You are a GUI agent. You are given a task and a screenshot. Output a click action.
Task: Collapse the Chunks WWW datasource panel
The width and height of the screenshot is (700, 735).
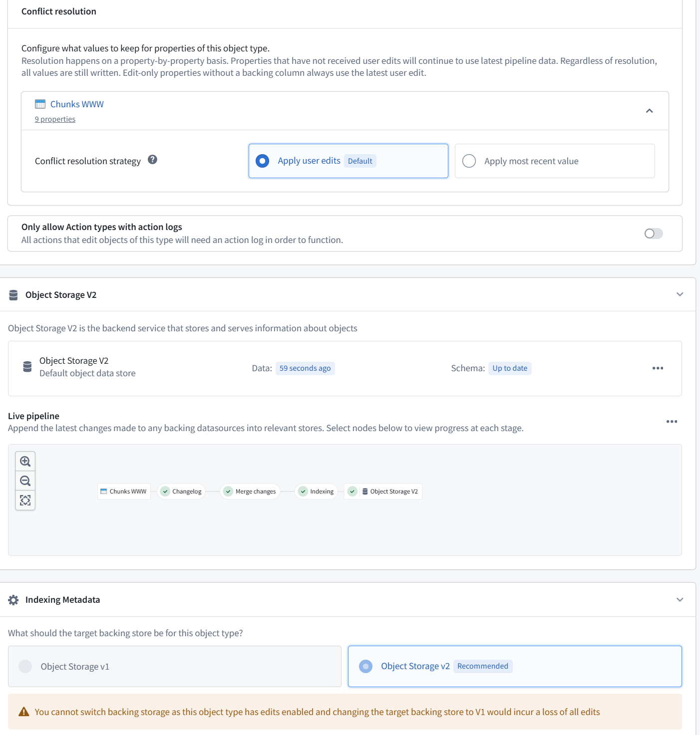point(650,111)
